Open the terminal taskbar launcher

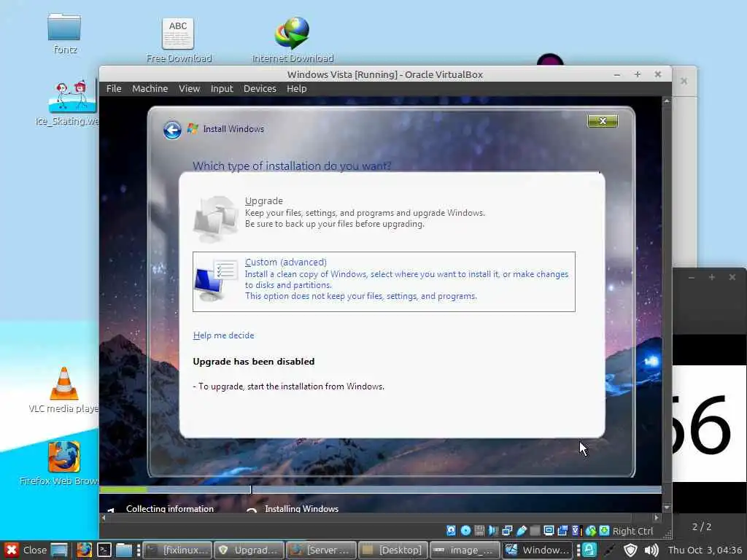[x=104, y=550]
